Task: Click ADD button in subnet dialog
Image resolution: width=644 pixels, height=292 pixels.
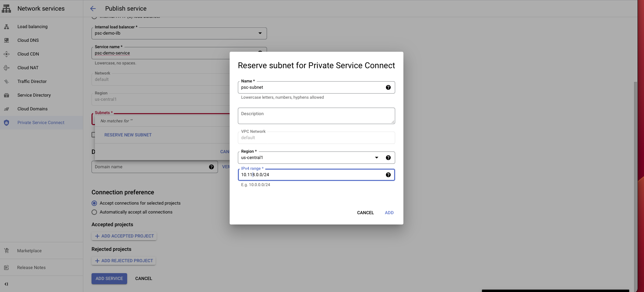Action: [x=389, y=213]
